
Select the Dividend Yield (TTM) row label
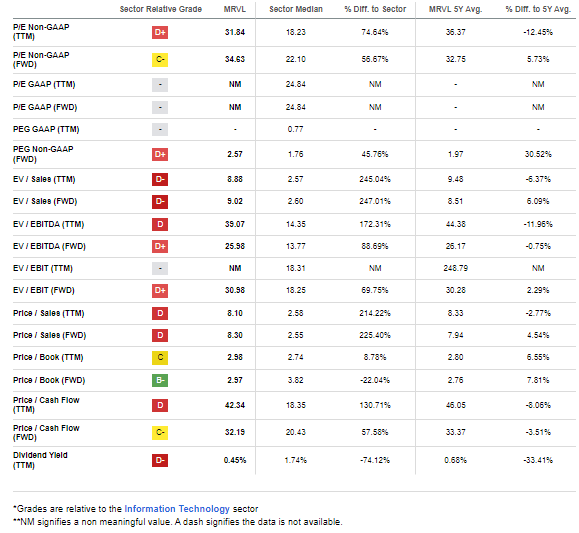pyautogui.click(x=40, y=460)
